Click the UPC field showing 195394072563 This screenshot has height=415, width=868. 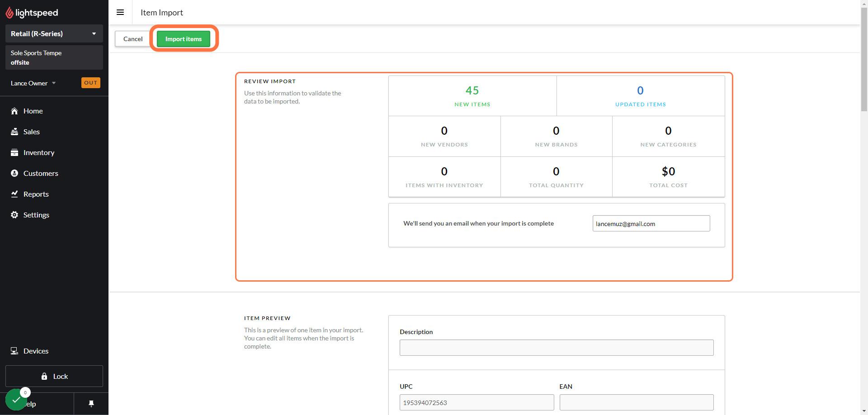(476, 402)
